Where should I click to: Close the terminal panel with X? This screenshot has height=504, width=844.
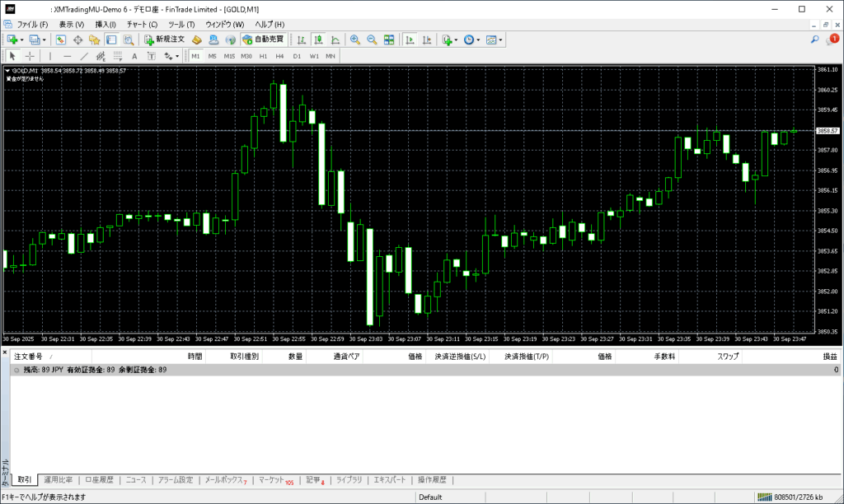[x=5, y=352]
